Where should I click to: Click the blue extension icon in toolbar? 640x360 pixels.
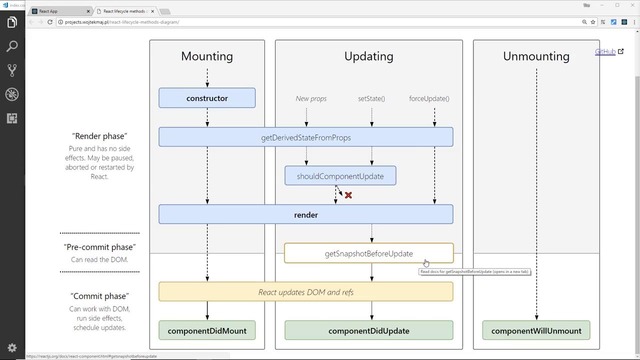613,22
